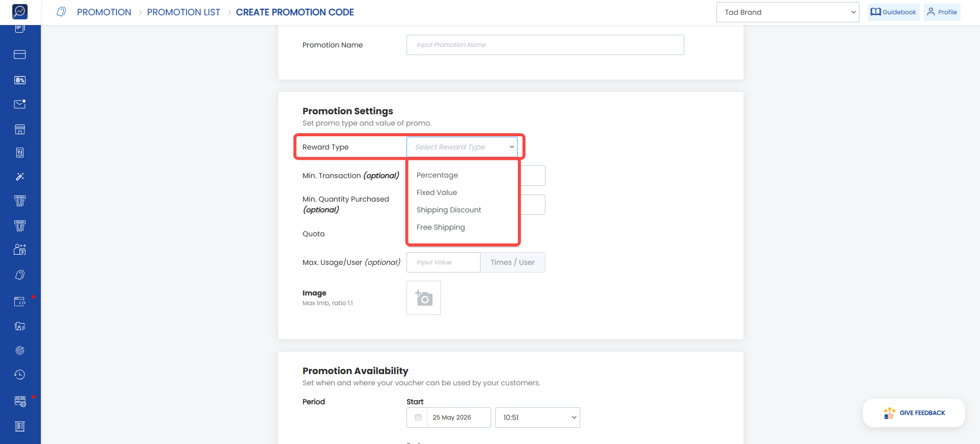Viewport: 980px width, 444px height.
Task: Choose Free Shipping reward type option
Action: (441, 227)
